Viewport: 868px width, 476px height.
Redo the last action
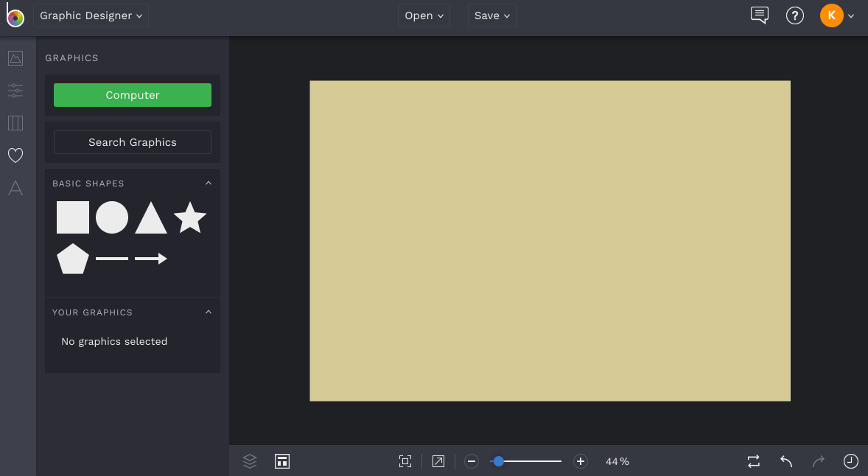[x=818, y=461]
